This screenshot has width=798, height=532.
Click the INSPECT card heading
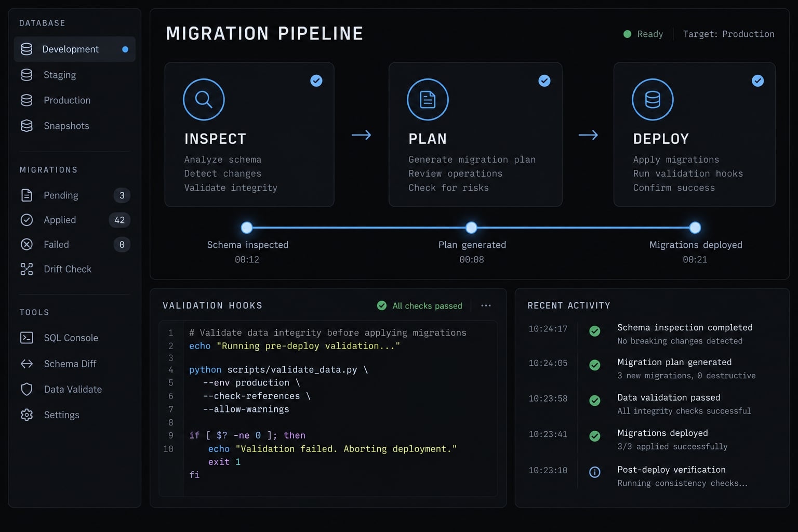tap(215, 139)
